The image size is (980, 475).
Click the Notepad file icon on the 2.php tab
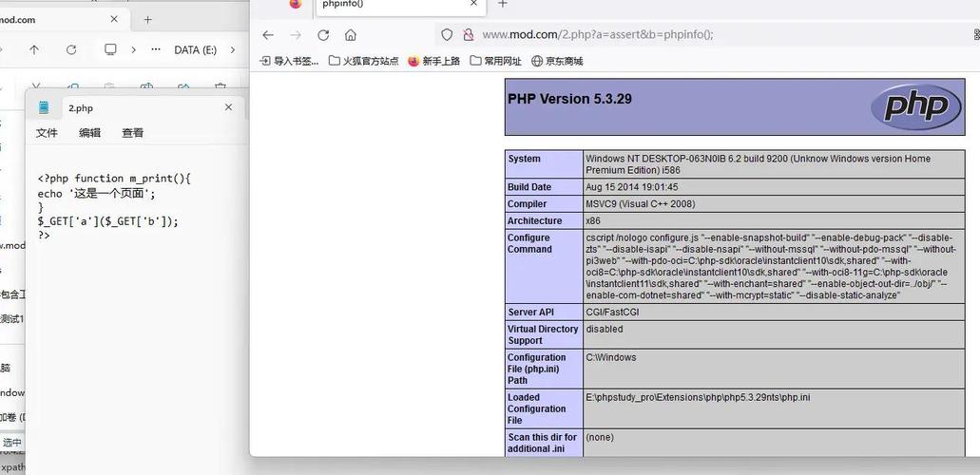44,107
